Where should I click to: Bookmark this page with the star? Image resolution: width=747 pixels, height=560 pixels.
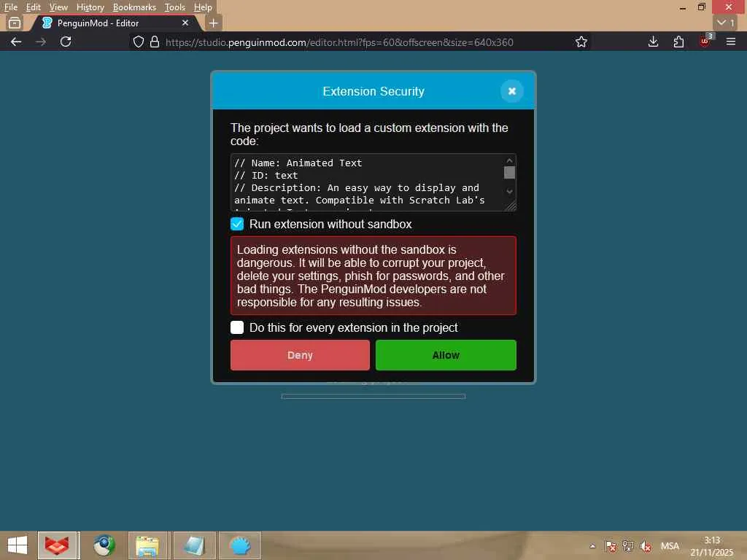pos(581,42)
